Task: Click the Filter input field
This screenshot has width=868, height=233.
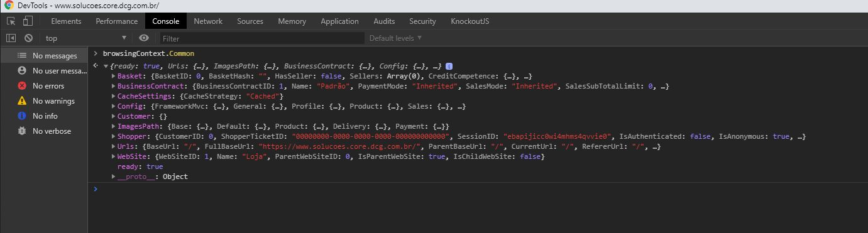Action: coord(261,38)
